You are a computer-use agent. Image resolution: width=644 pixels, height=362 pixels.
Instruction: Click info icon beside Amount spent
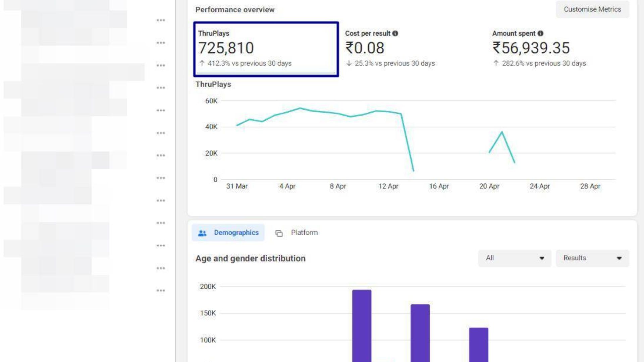coord(540,34)
